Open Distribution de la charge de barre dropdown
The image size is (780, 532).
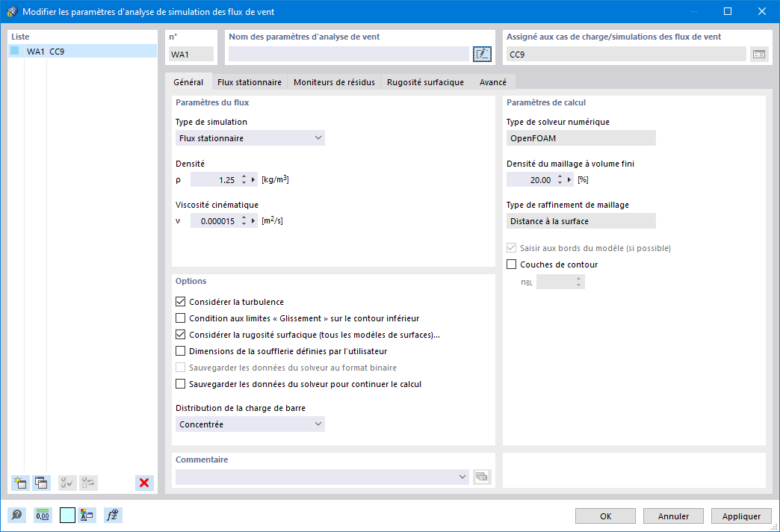tap(250, 424)
